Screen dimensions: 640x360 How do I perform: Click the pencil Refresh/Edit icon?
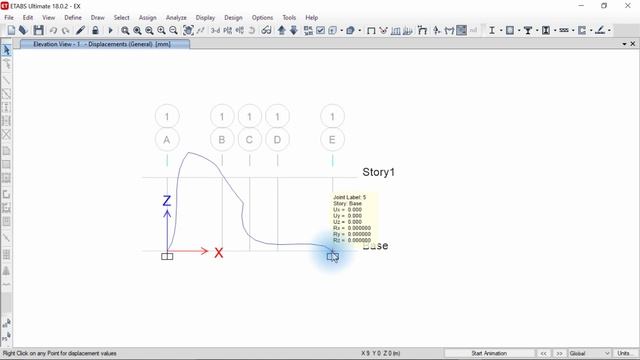[80, 30]
